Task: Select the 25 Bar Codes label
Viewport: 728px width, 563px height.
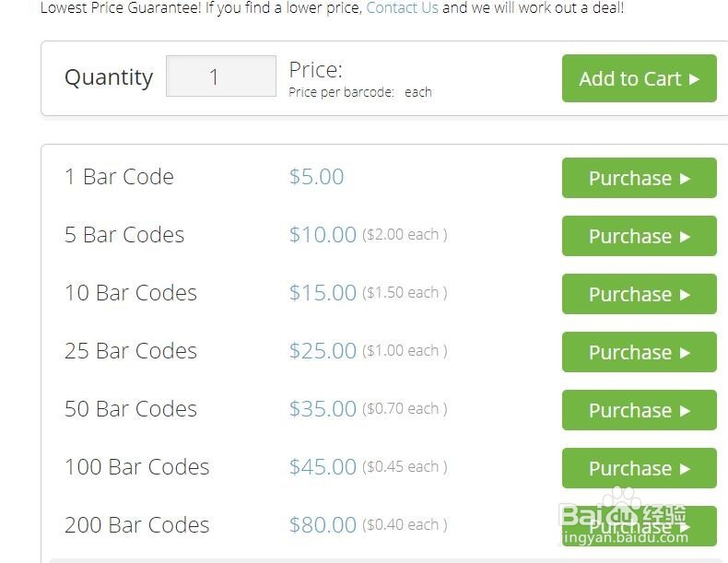Action: point(130,350)
